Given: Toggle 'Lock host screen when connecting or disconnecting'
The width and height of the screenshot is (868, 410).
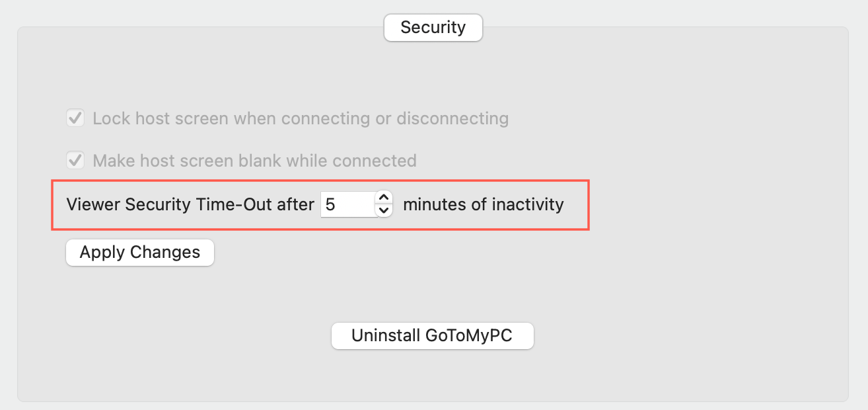Looking at the screenshot, I should tap(75, 118).
